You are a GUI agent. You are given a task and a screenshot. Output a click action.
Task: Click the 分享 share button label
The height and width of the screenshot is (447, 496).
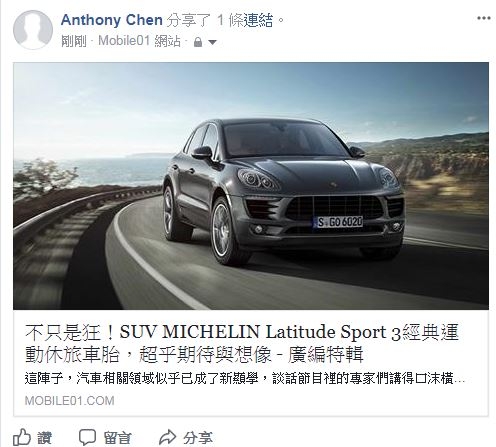click(198, 438)
